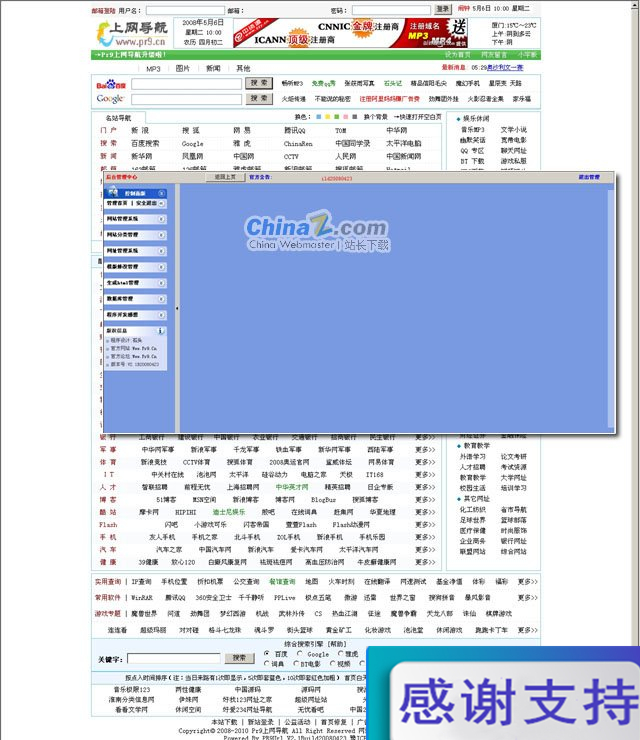The image size is (640, 740).
Task: Click the sidebar collapse arrow on the splitter
Action: point(177,308)
